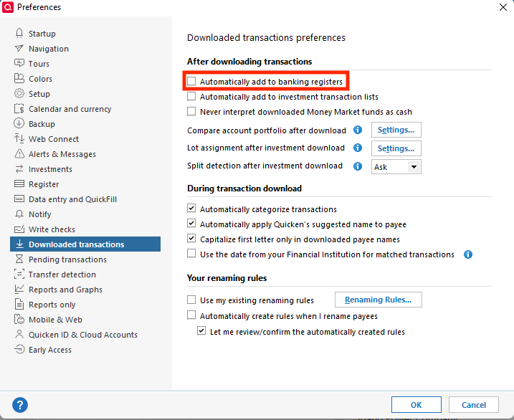The image size is (514, 420).
Task: Click the Backup download-circle icon
Action: pyautogui.click(x=19, y=123)
